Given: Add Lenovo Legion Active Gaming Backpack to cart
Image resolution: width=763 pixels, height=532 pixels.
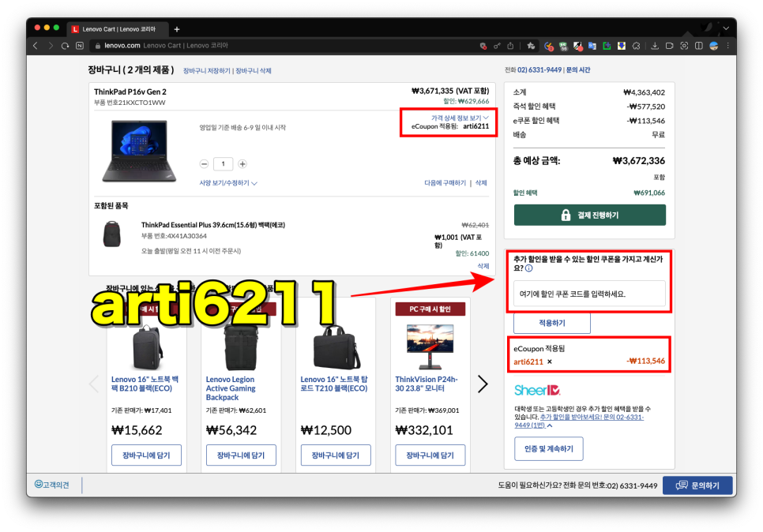Looking at the screenshot, I should click(241, 455).
